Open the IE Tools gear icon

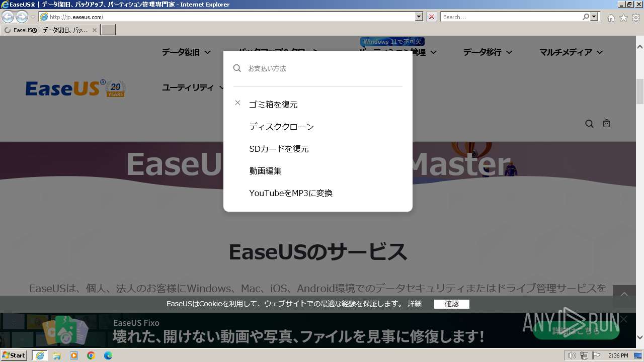[636, 18]
